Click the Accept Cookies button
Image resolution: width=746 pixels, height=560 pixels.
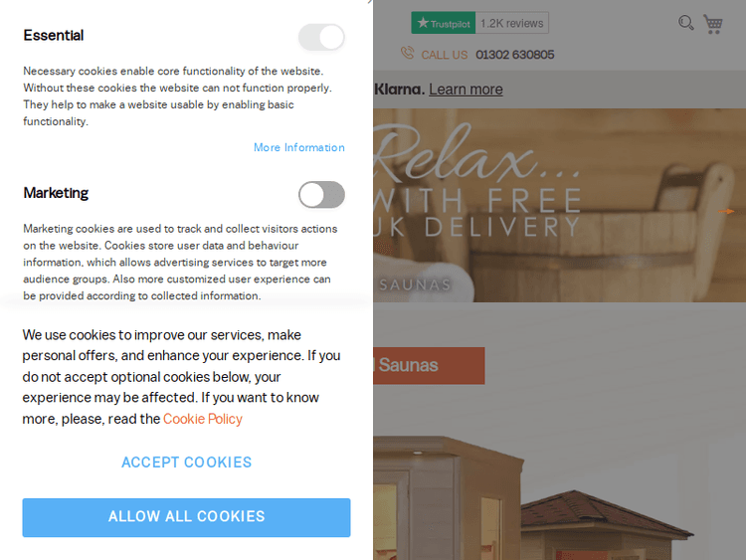click(187, 462)
